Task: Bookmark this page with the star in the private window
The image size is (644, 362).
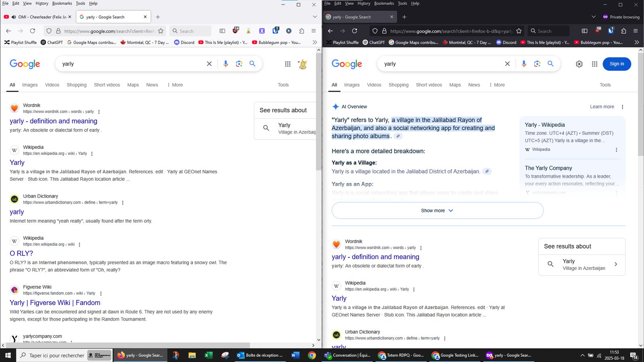Action: [x=519, y=31]
